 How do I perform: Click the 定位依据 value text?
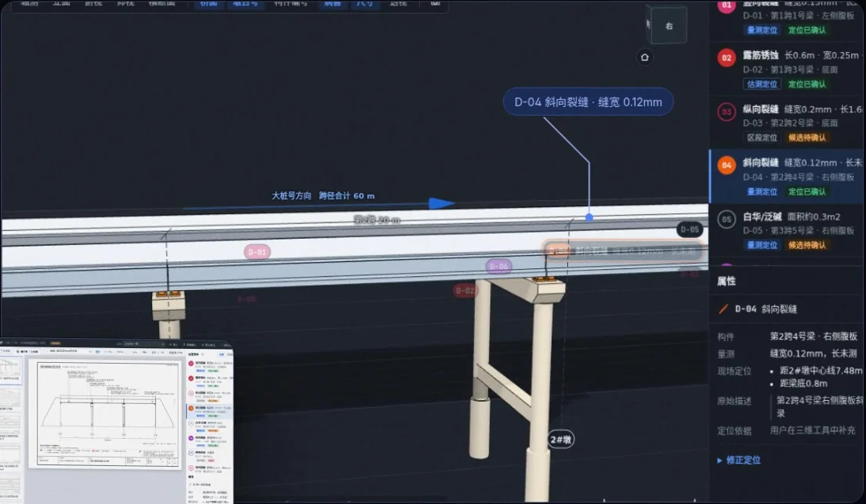pos(813,430)
